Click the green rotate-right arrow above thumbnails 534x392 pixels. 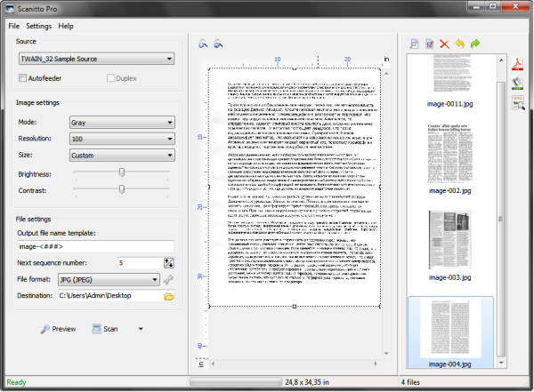pyautogui.click(x=475, y=44)
